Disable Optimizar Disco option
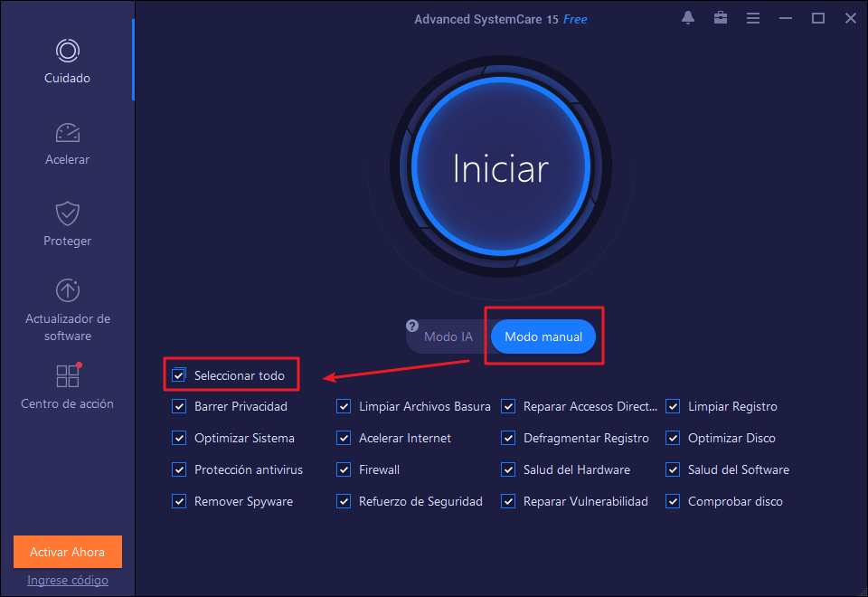The height and width of the screenshot is (597, 868). click(x=673, y=438)
